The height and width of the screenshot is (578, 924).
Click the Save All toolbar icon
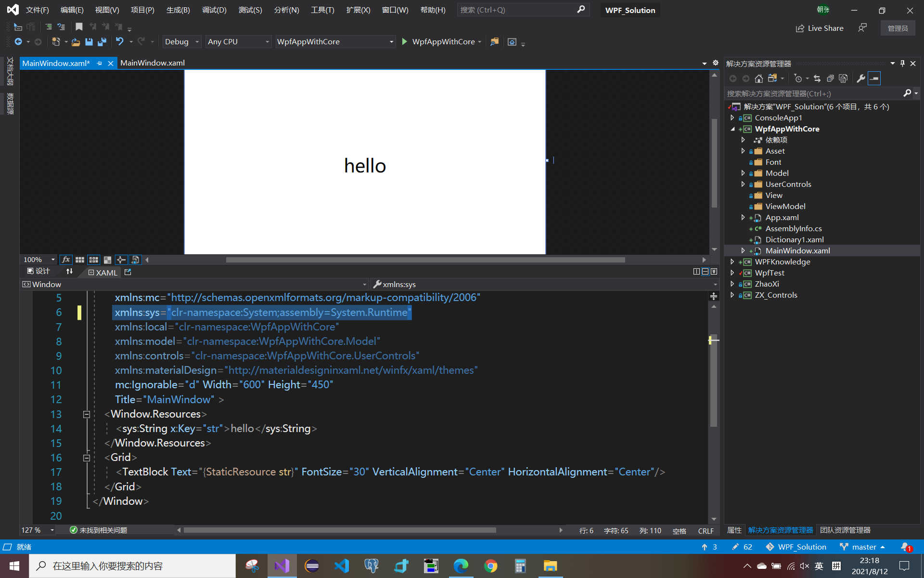point(102,42)
